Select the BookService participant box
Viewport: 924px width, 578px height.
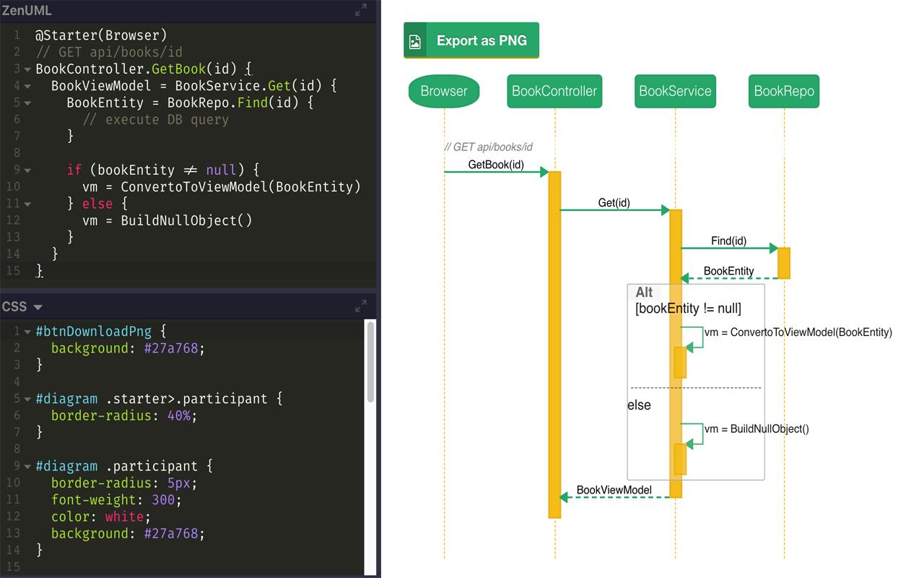pyautogui.click(x=675, y=91)
